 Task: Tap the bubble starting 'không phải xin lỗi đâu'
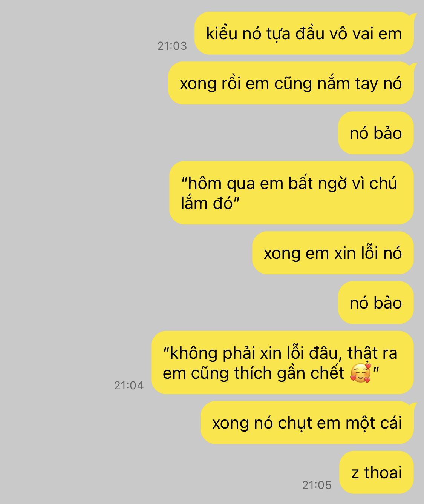282,363
